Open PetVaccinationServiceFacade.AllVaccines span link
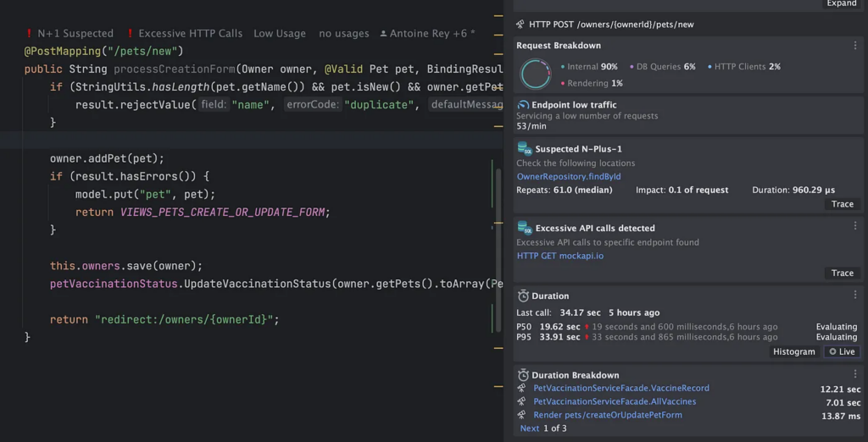 (615, 401)
